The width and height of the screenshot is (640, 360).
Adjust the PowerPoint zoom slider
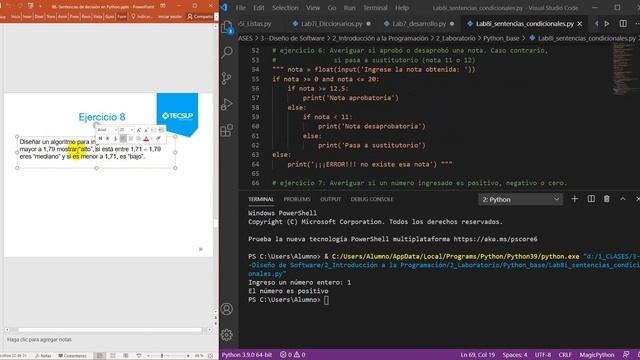point(162,356)
